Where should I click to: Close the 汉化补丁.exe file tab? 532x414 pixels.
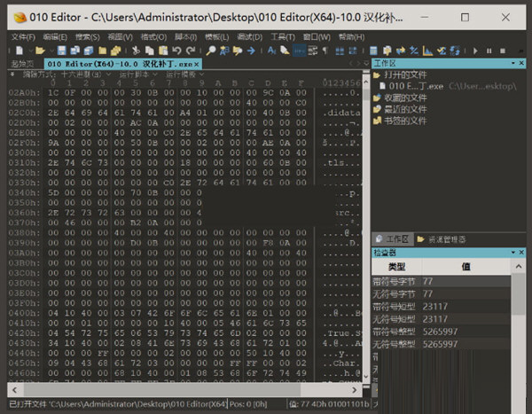point(197,65)
